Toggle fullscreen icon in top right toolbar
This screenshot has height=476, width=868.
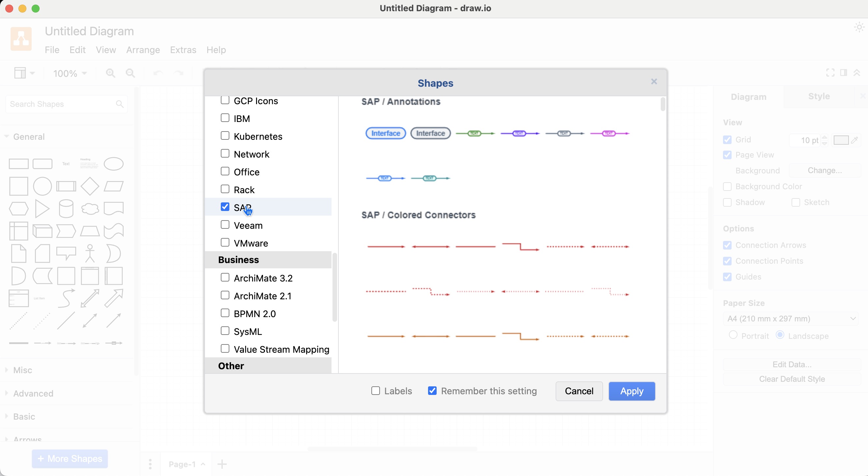pyautogui.click(x=830, y=73)
